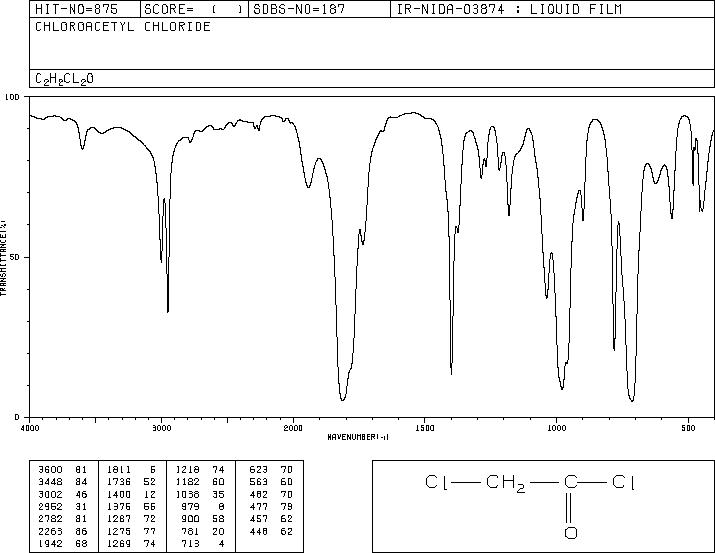Click the compound name CHLOROACETYL CHLORIDE
The image size is (715, 553).
tap(123, 26)
